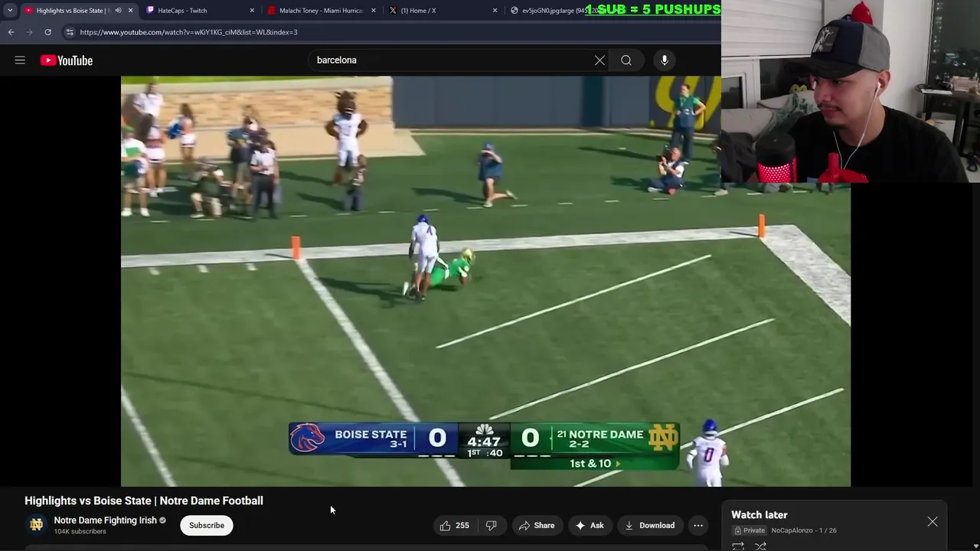View site information icon in address bar
This screenshot has width=980, height=551.
pos(70,32)
